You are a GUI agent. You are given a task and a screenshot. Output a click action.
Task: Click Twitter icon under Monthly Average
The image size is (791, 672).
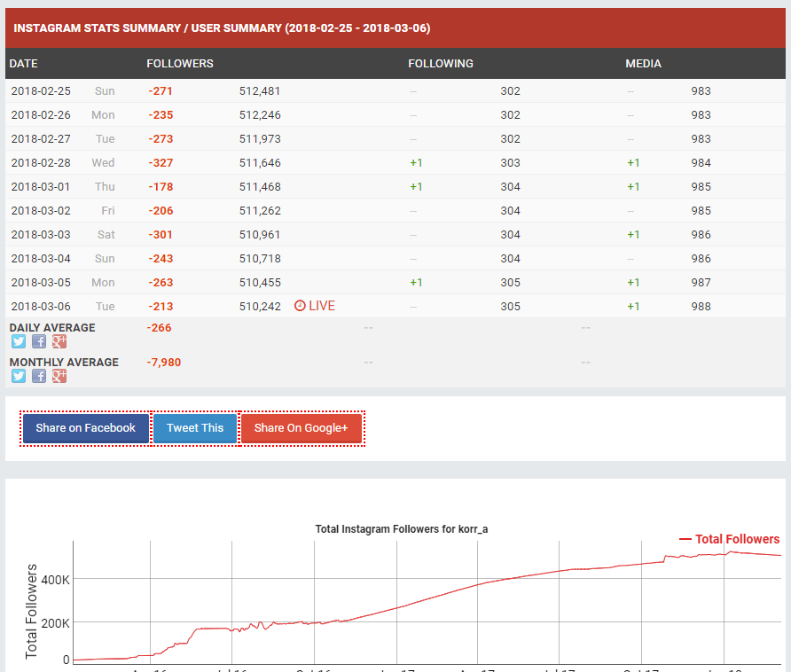click(19, 376)
